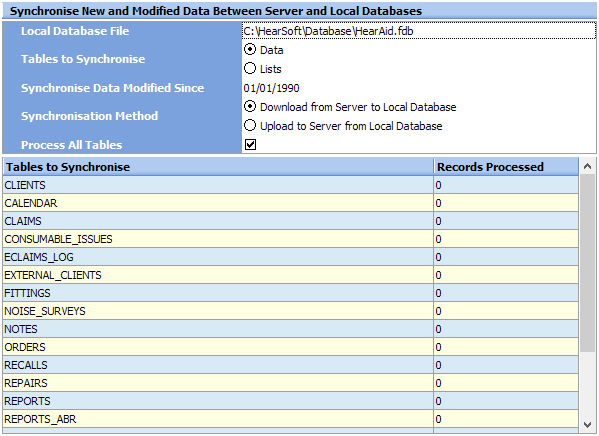Viewport: 599px width, 436px height.
Task: Click Records Processed value for REPORTS_ABR
Action: pyautogui.click(x=506, y=418)
